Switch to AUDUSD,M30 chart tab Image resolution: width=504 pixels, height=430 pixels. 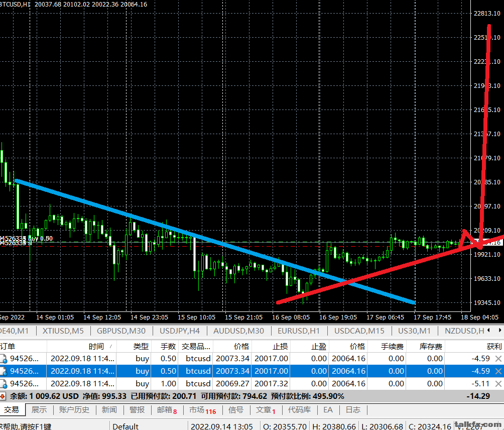tap(238, 331)
